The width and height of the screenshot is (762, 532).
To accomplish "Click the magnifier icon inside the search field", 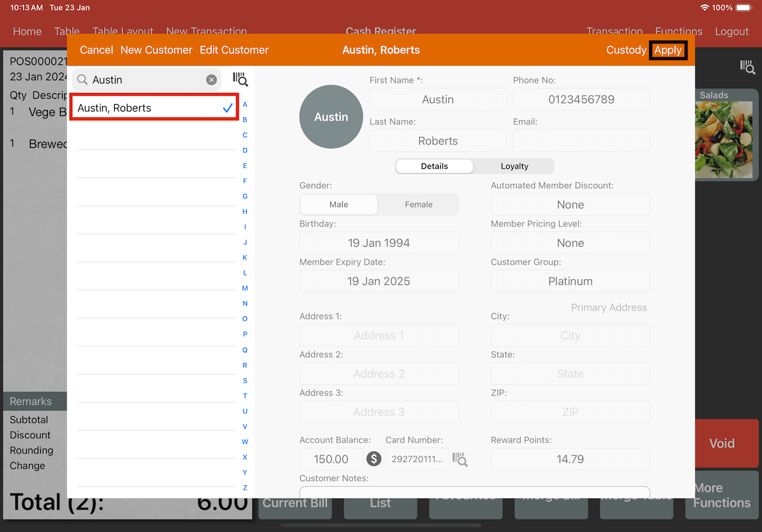I will pyautogui.click(x=82, y=79).
